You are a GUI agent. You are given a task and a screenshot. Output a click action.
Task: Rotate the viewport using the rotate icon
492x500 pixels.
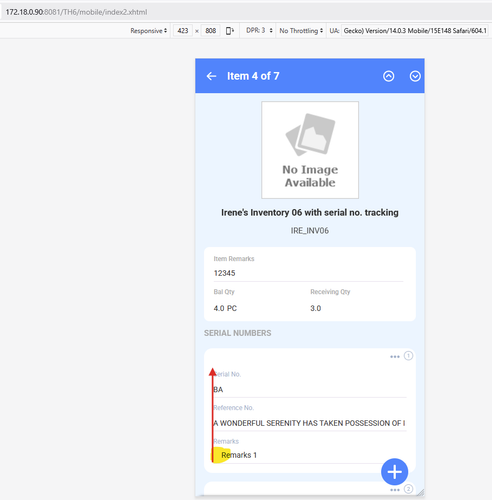[230, 31]
